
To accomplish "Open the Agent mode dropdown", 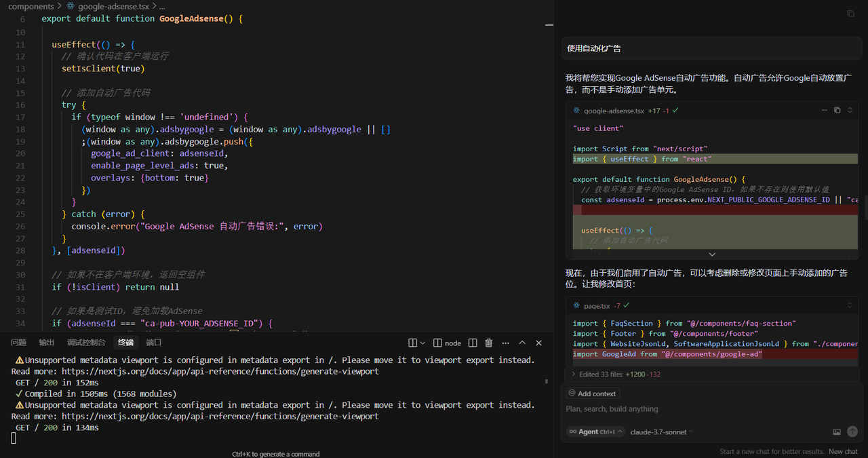I will point(595,432).
